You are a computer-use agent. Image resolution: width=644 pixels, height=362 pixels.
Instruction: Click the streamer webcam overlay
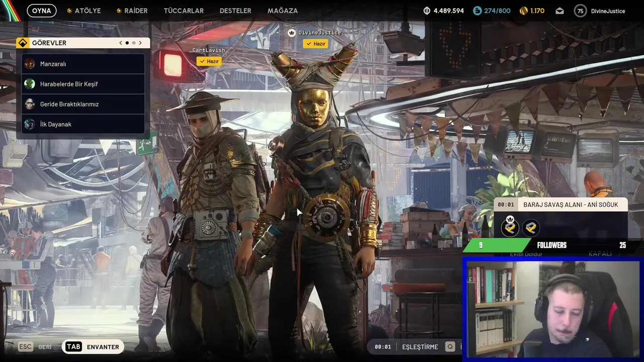click(552, 308)
